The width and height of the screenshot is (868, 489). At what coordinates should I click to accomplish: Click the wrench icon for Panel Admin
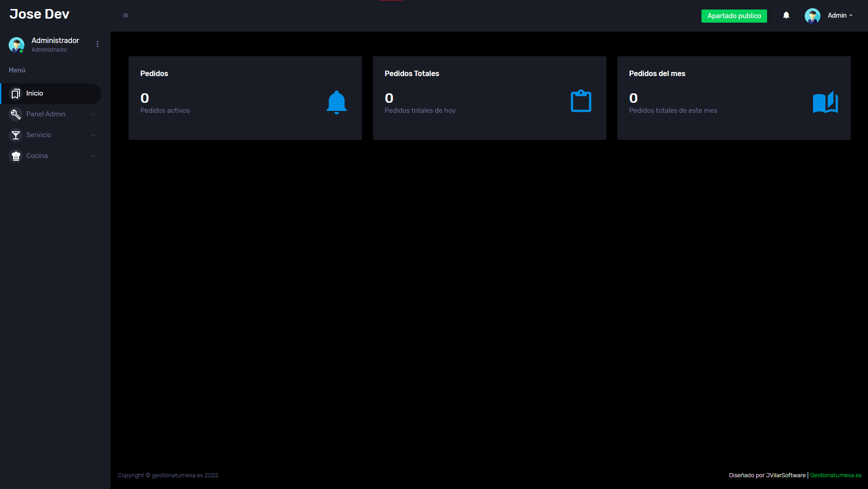click(16, 115)
